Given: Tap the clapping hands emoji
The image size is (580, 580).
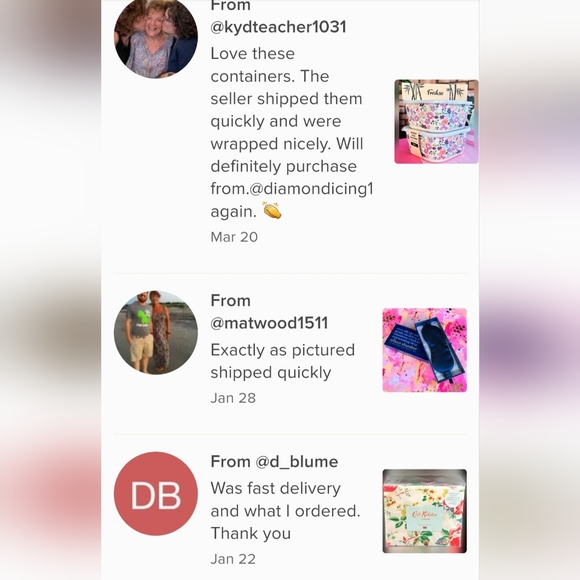Looking at the screenshot, I should (272, 210).
